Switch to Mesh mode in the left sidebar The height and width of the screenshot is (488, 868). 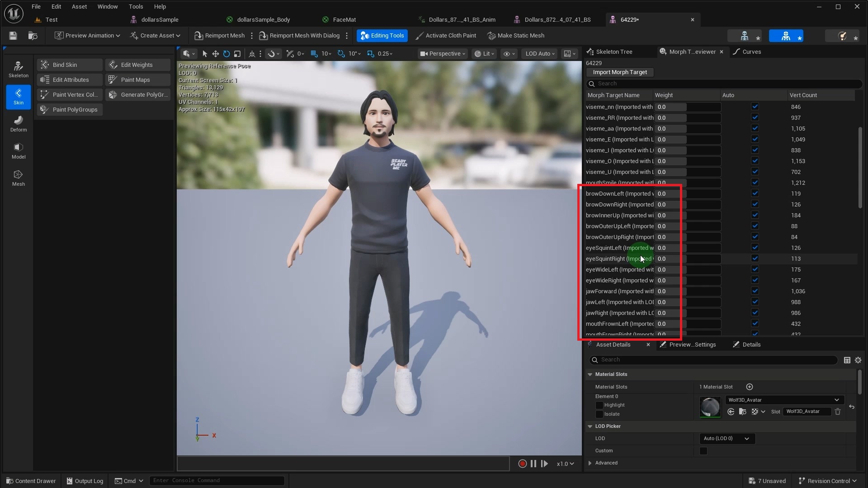[x=18, y=177]
